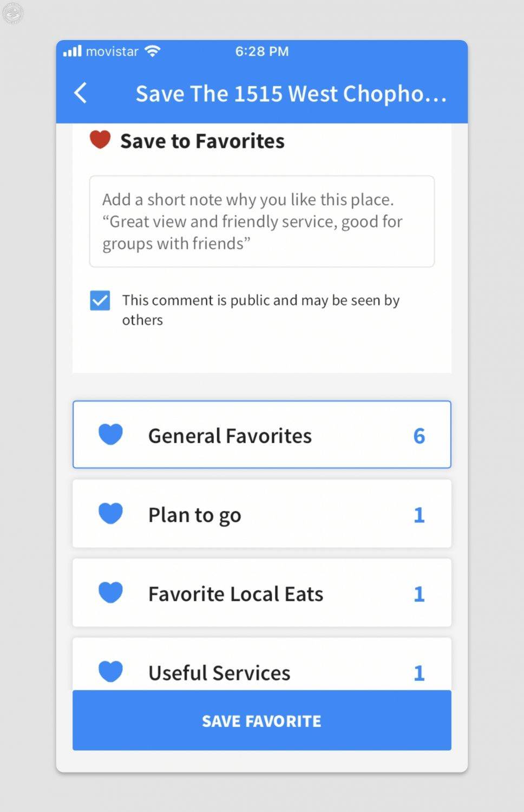This screenshot has height=812, width=524.
Task: Select the blue heart beside General Favorites
Action: click(x=110, y=435)
